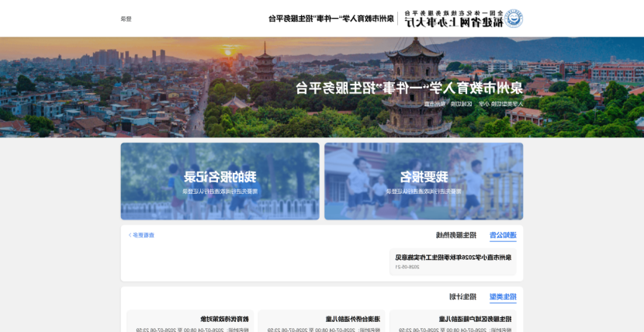Image resolution: width=644 pixels, height=332 pixels.
Task: Switch 区域切换 set to 泉州市直
Action: 449,104
